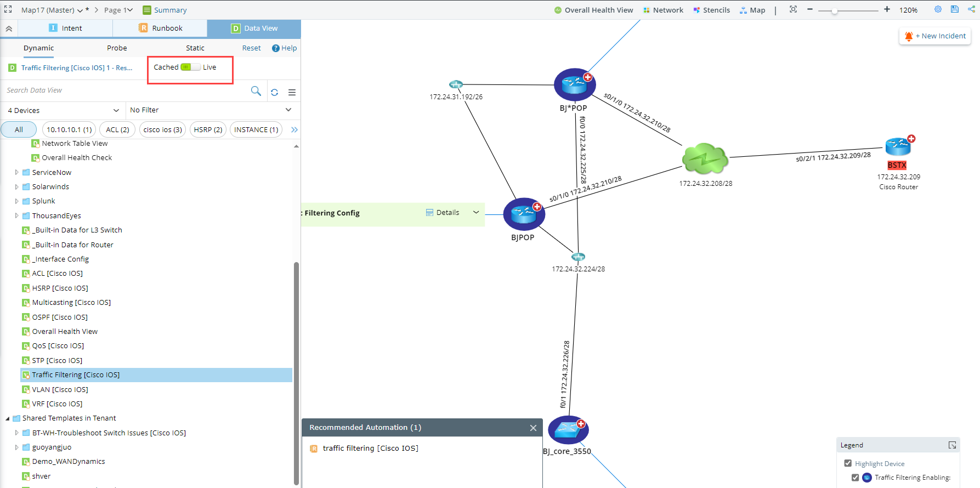Open the No Filter dropdown

click(x=211, y=110)
